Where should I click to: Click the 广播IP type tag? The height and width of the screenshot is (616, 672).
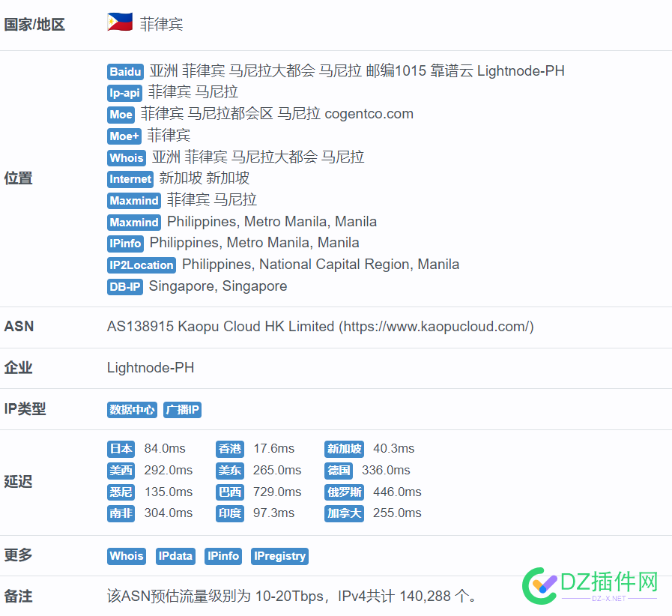point(182,410)
